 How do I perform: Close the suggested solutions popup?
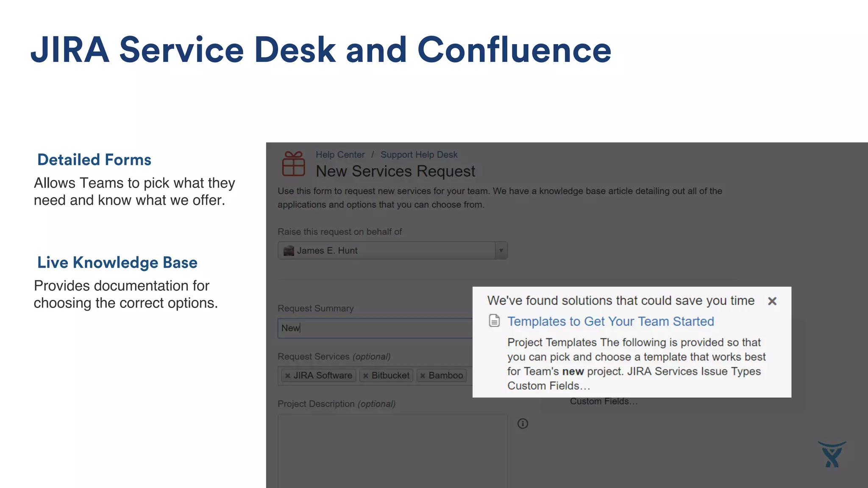772,301
